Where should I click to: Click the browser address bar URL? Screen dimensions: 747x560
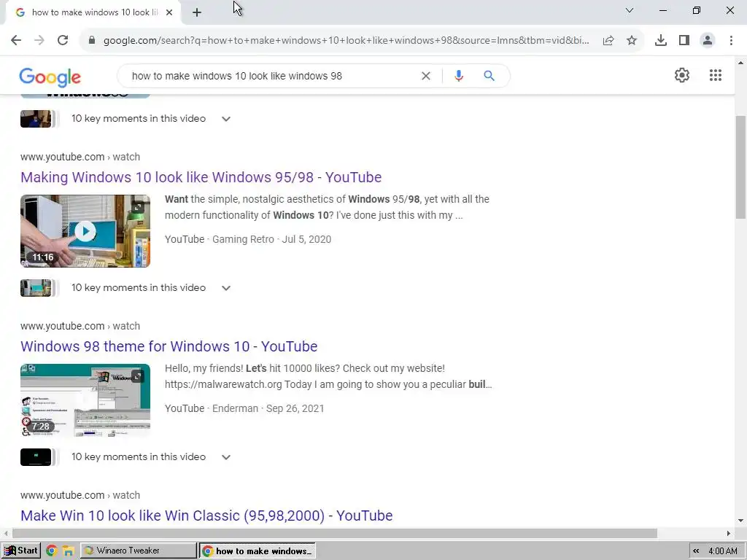coord(347,41)
